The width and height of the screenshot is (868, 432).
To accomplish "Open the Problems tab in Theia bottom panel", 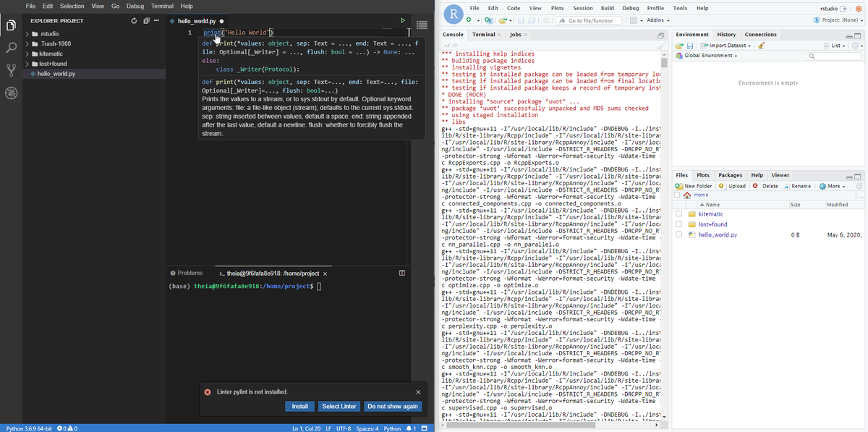I will point(187,274).
